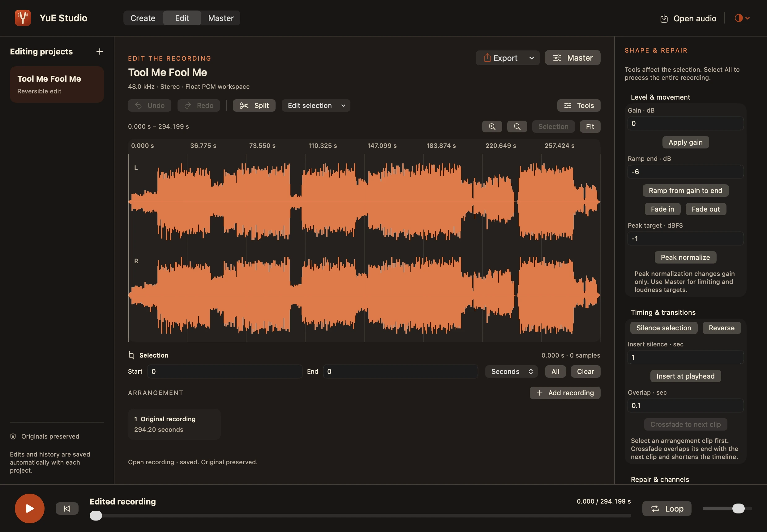Open the Master button next to Export

(x=573, y=58)
